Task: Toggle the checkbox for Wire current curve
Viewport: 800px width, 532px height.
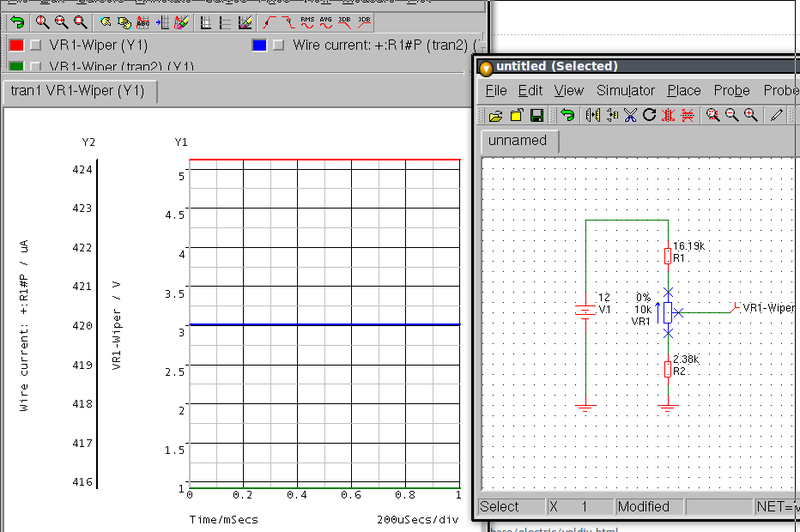Action: [x=280, y=45]
